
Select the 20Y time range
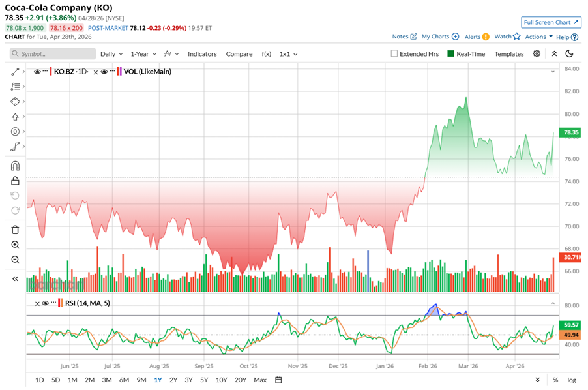click(x=241, y=380)
